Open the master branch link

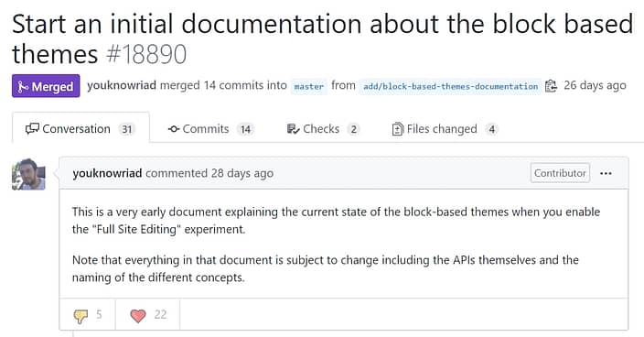click(x=309, y=86)
